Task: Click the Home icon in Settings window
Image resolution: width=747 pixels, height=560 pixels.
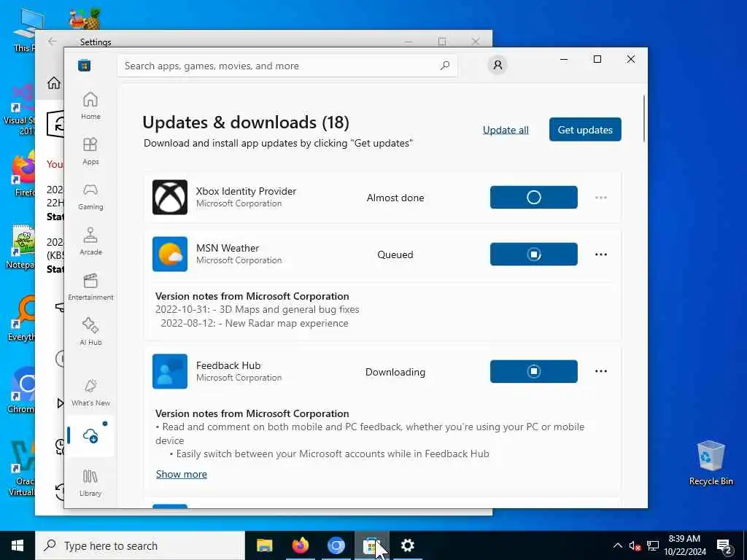Action: pyautogui.click(x=54, y=83)
